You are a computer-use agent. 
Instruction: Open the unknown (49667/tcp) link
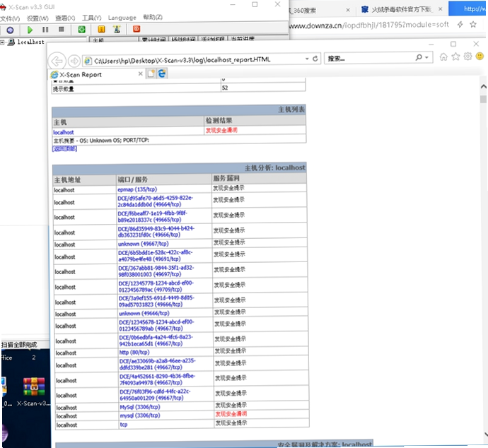click(x=143, y=244)
